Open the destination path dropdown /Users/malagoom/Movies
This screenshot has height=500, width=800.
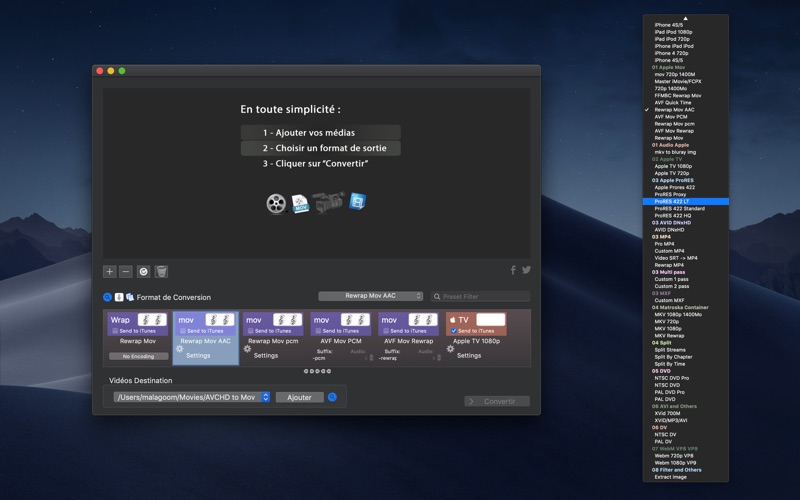tap(191, 397)
